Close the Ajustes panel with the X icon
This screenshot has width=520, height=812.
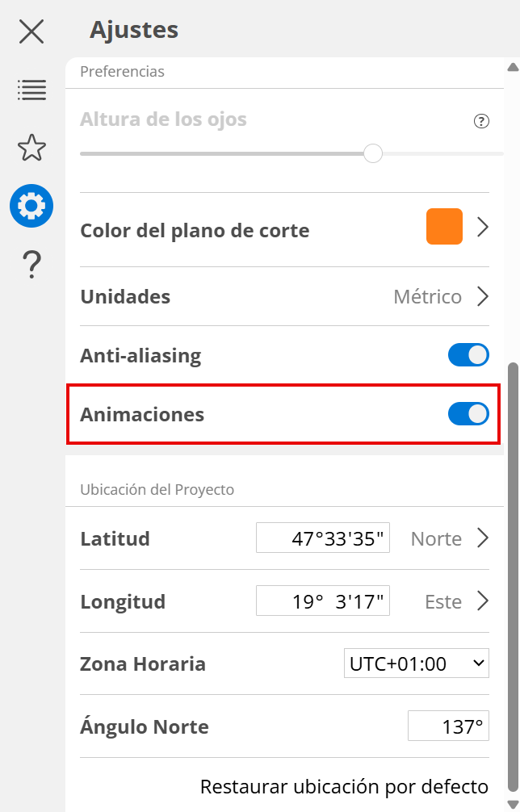click(x=31, y=31)
